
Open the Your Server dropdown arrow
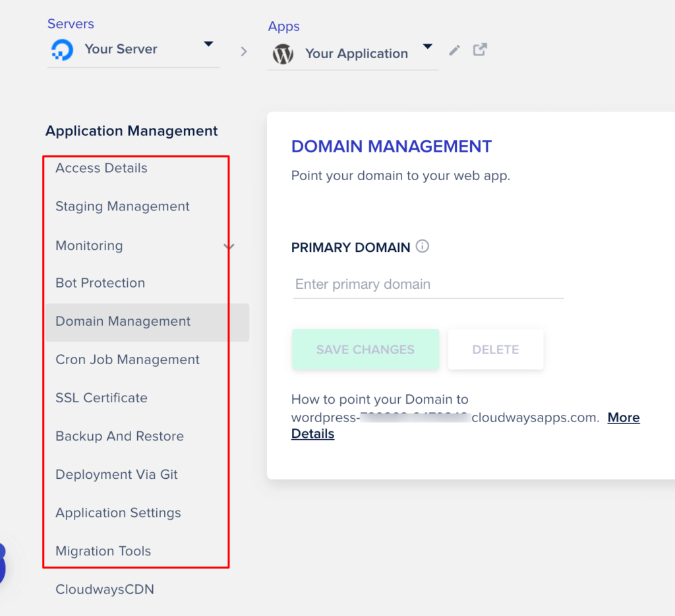coord(208,44)
